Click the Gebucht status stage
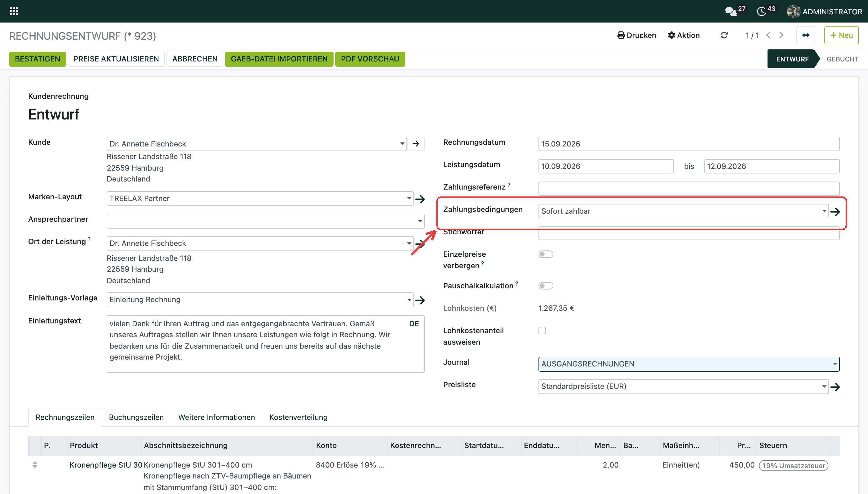 click(842, 59)
